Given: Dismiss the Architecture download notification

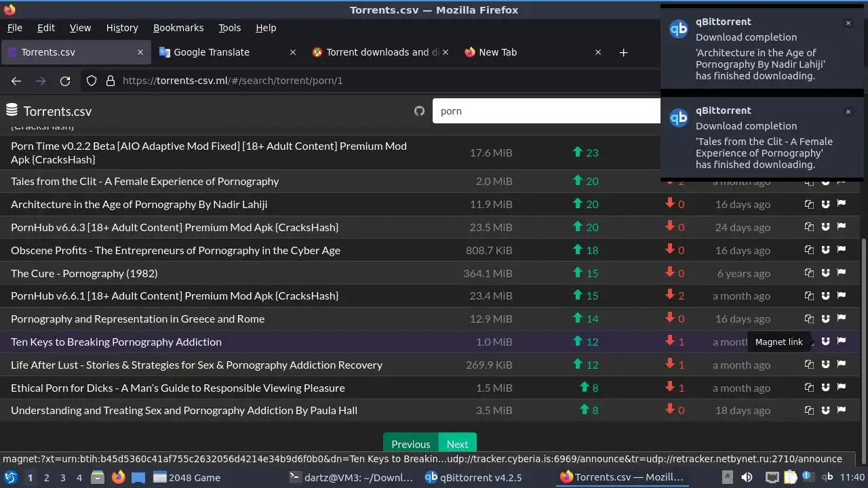Looking at the screenshot, I should pos(848,23).
